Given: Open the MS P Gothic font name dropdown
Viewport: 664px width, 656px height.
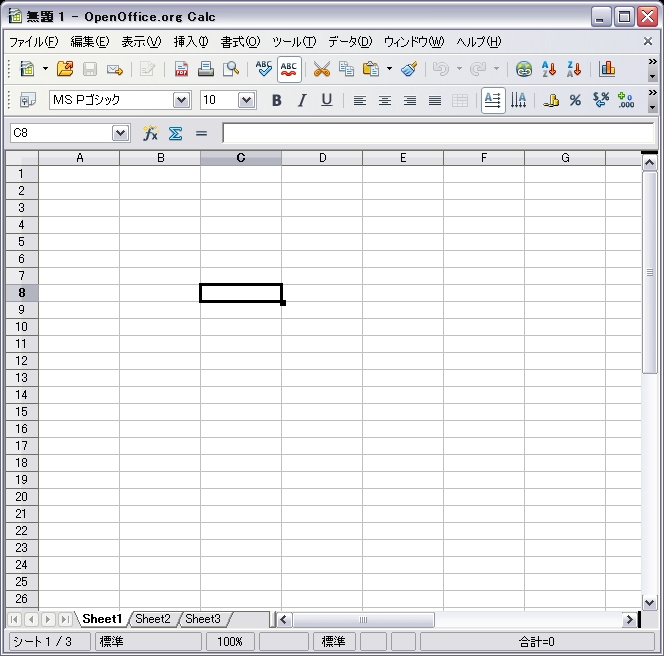Looking at the screenshot, I should click(x=181, y=100).
